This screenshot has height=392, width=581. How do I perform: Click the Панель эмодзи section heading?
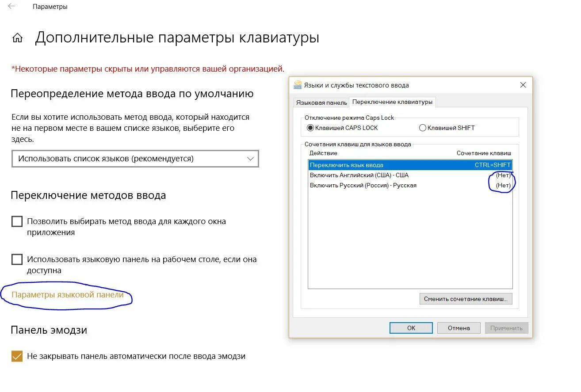pyautogui.click(x=49, y=330)
